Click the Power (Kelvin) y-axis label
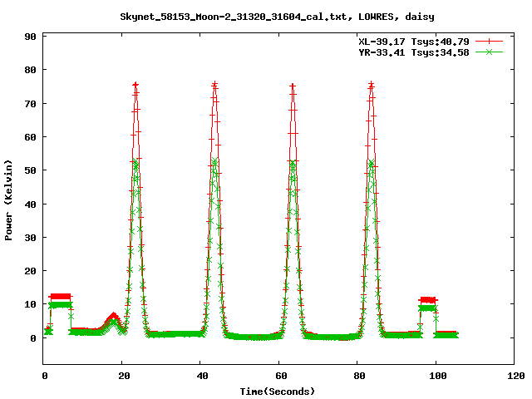The image size is (532, 399). click(8, 200)
